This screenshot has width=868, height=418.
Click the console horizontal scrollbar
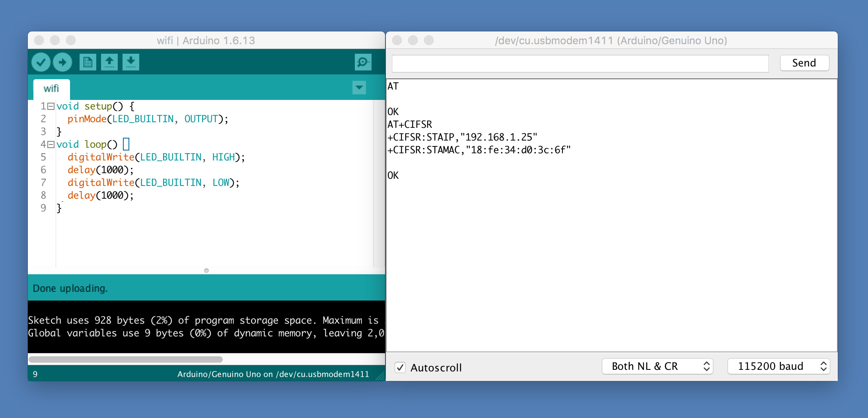coord(126,359)
